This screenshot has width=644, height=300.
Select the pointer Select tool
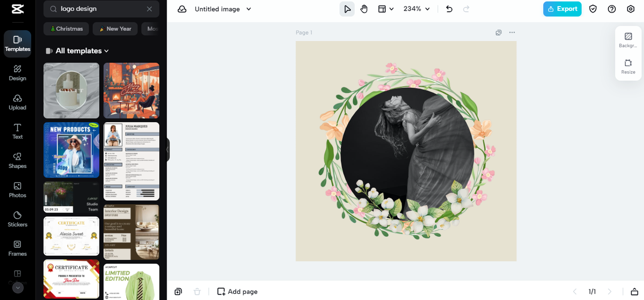(347, 9)
